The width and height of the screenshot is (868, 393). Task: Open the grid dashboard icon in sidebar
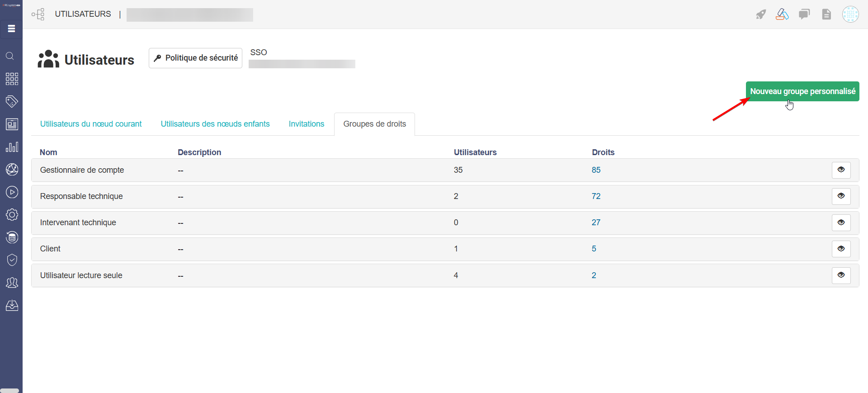coord(12,79)
